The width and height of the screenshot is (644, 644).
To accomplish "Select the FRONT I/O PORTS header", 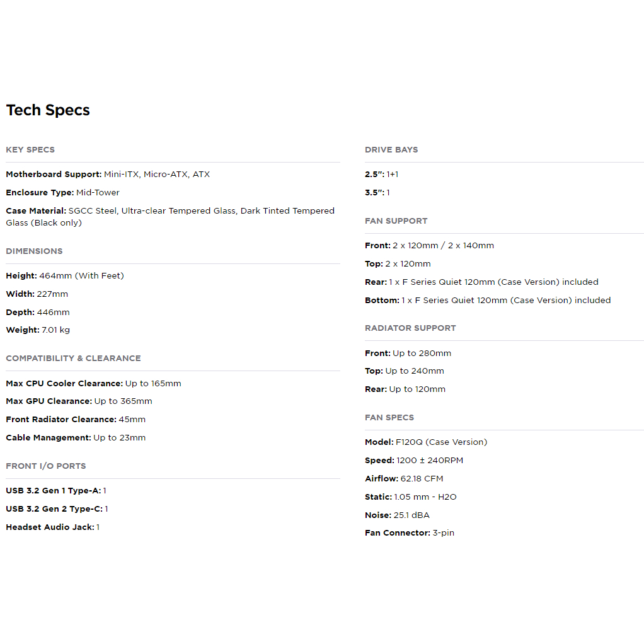I will [45, 466].
